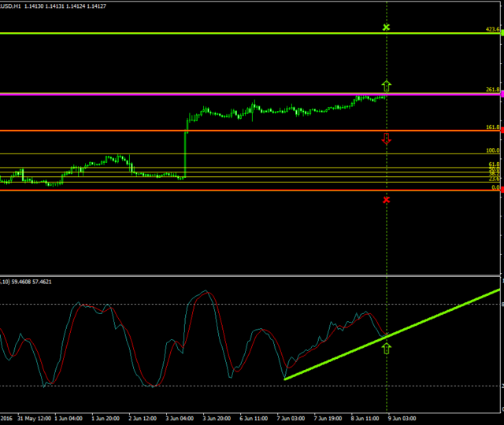Click the magenta price tag at 261.8 line
Screen dimensions: 504x425
[501, 94]
